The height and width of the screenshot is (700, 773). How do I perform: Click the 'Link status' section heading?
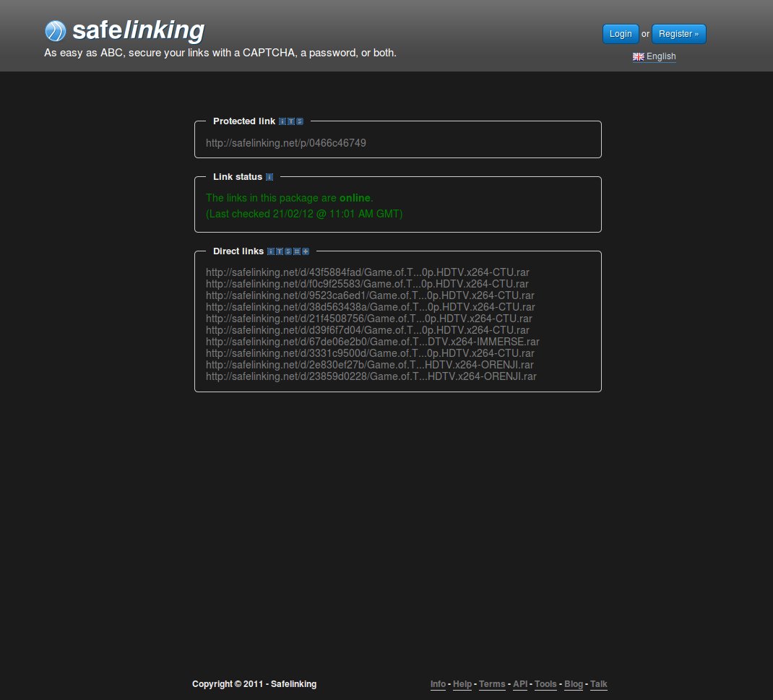238,177
